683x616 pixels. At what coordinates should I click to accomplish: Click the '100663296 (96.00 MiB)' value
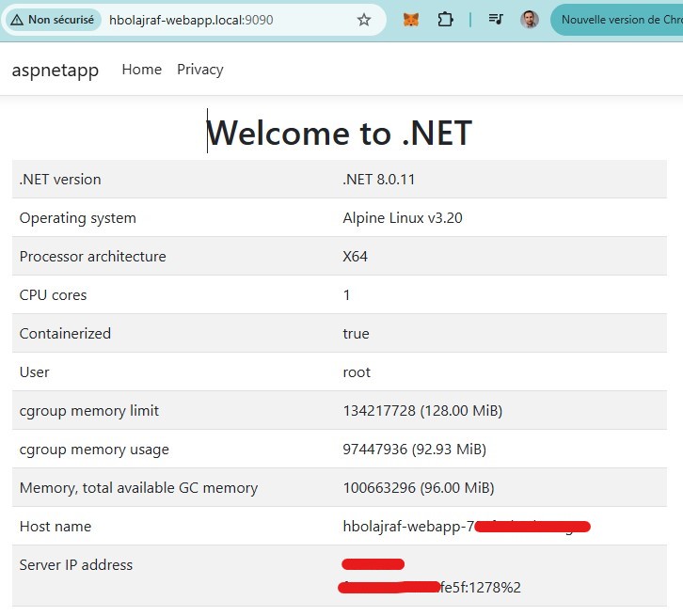(419, 487)
